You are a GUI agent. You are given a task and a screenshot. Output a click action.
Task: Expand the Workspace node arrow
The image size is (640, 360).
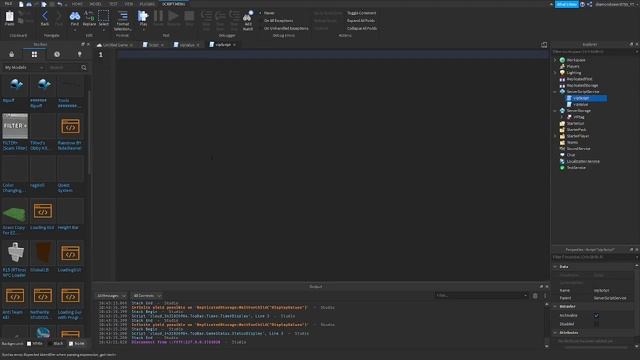pyautogui.click(x=555, y=60)
